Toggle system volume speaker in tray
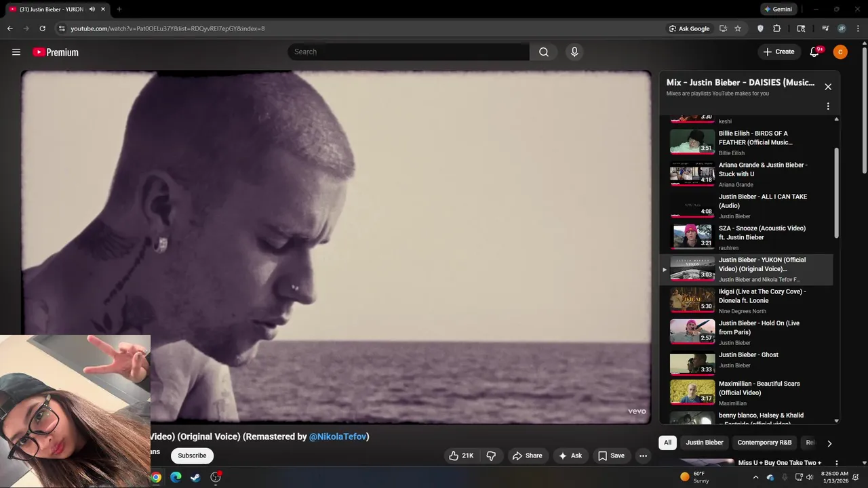Viewport: 868px width, 488px height. (x=809, y=477)
